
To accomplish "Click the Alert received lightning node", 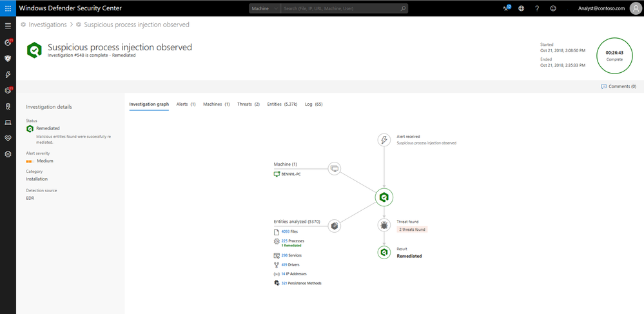I will point(384,140).
